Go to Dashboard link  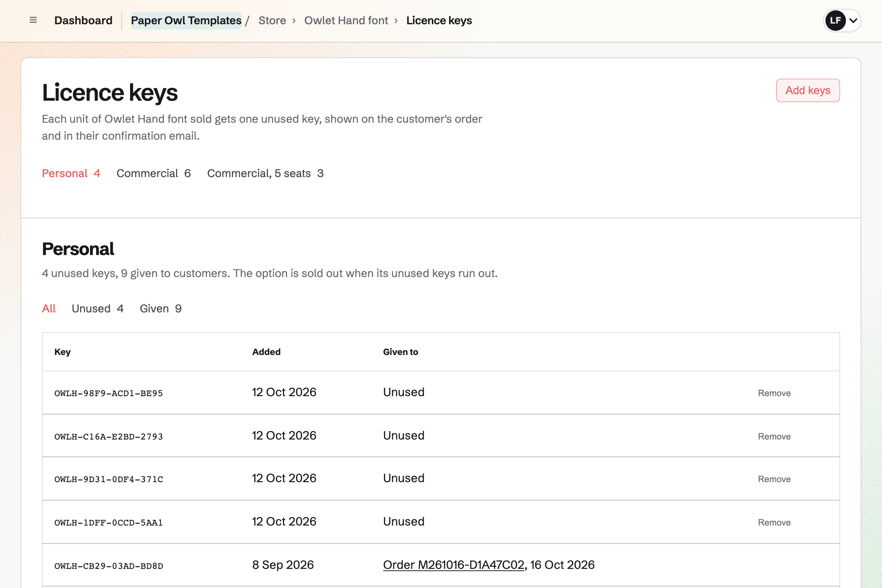point(83,20)
